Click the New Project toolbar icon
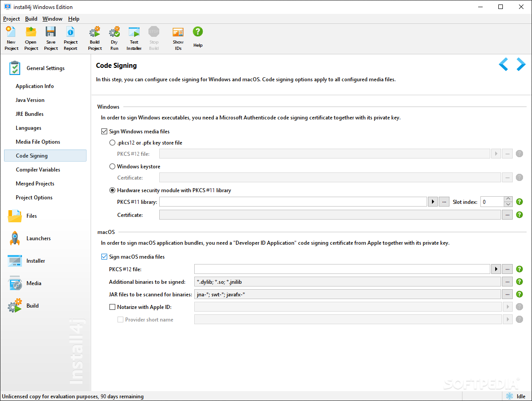Screen dimensions: 532x401 coord(11,38)
